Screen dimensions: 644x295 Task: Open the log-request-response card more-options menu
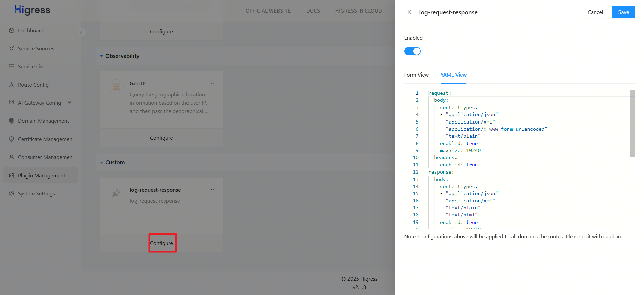[212, 190]
